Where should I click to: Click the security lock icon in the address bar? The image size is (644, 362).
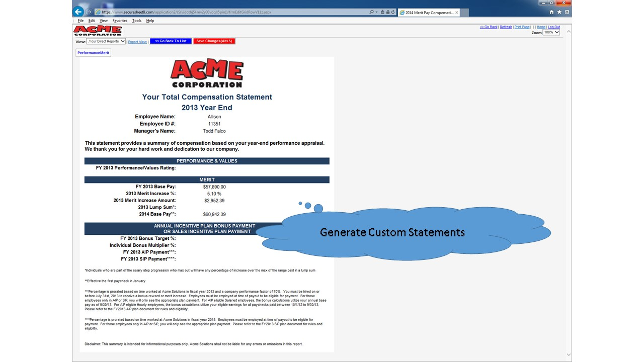pyautogui.click(x=387, y=12)
